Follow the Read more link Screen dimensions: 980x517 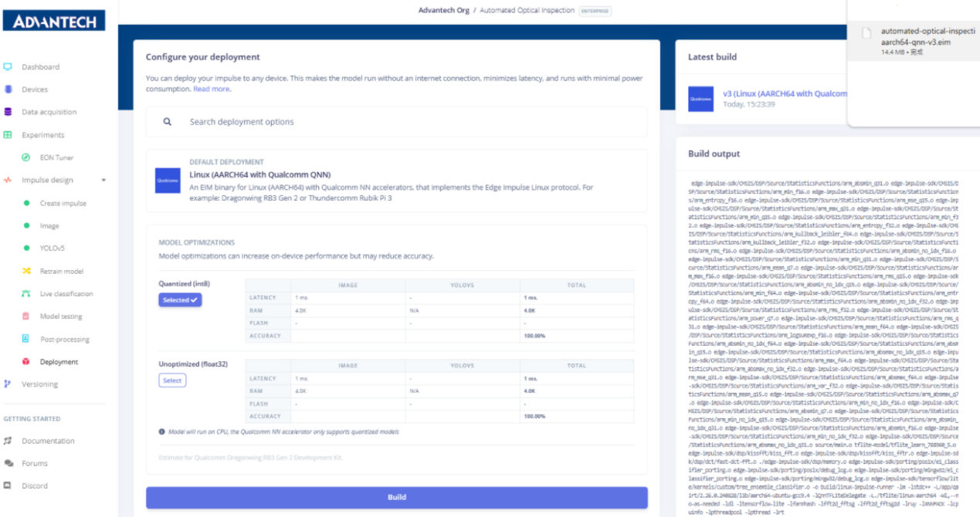(x=212, y=89)
